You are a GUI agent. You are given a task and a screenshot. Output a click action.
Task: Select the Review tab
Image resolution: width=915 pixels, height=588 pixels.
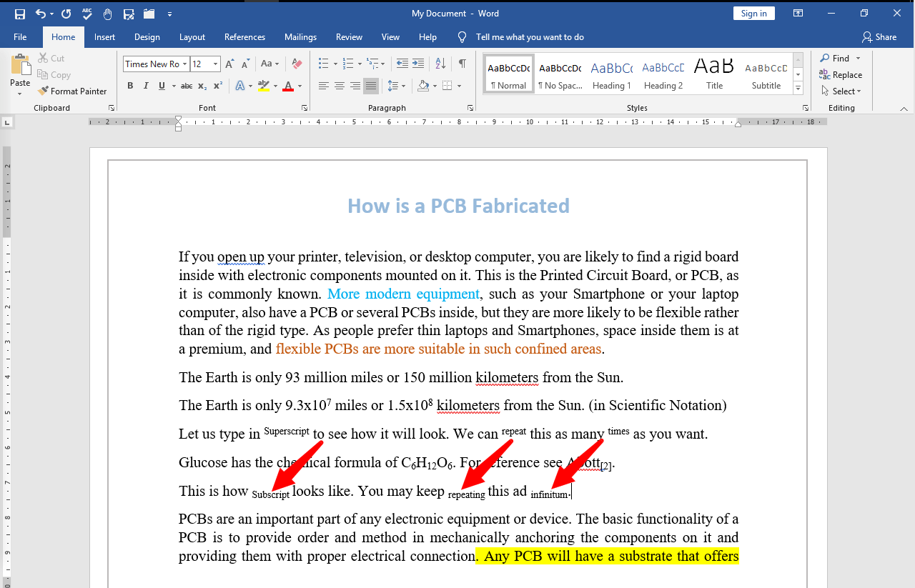coord(349,37)
